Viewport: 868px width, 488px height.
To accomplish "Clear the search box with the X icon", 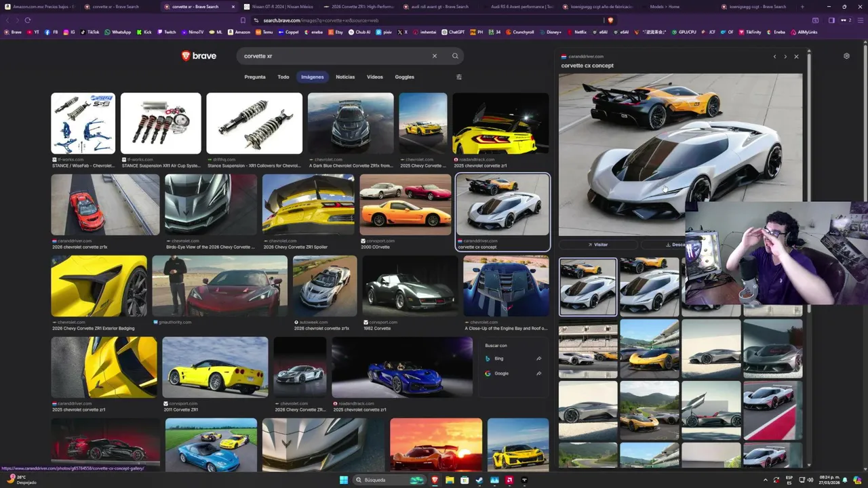I will coord(435,56).
